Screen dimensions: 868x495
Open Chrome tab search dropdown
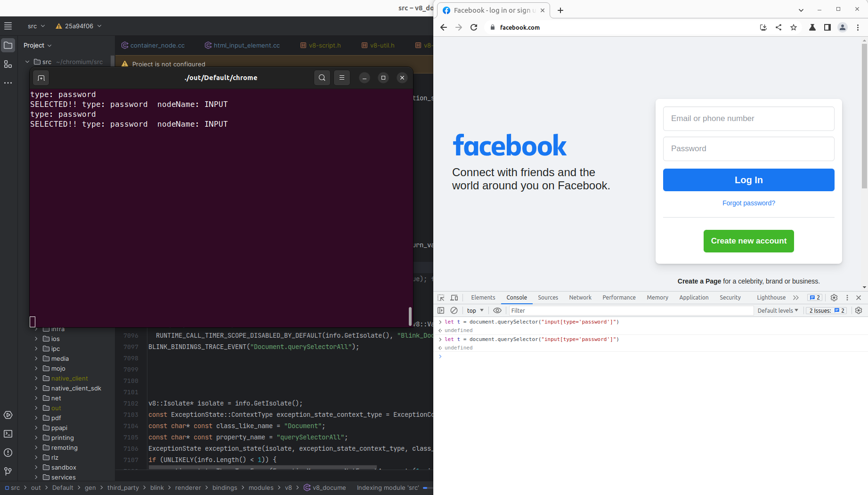click(801, 10)
